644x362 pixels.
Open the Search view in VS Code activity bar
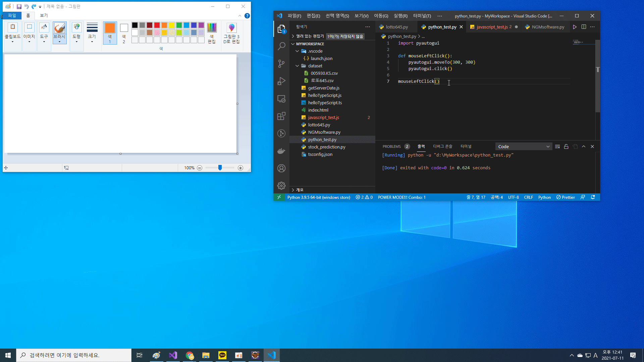click(x=281, y=46)
